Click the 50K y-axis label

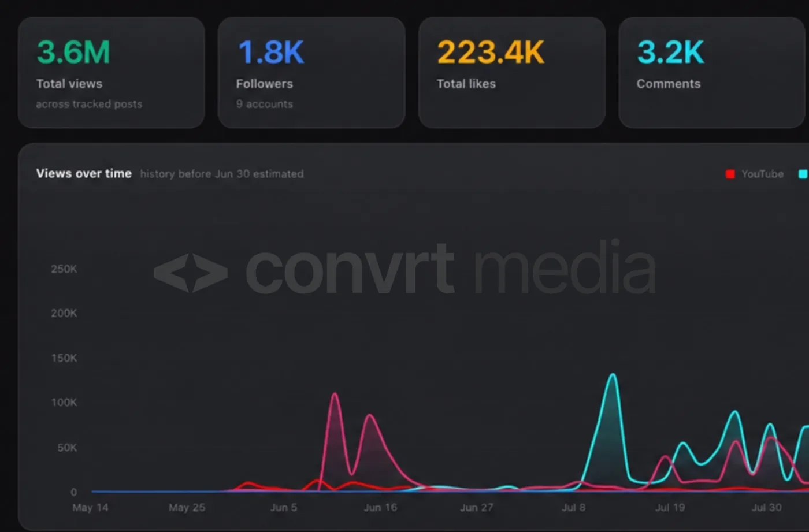67,448
